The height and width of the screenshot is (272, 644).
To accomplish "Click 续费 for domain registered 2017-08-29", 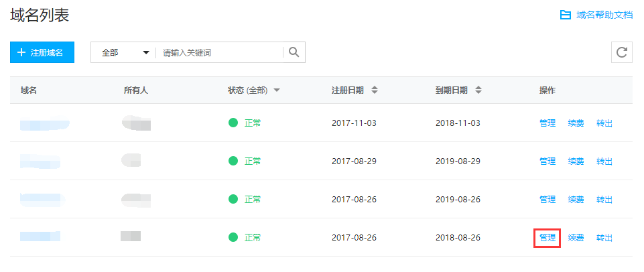I will point(576,161).
